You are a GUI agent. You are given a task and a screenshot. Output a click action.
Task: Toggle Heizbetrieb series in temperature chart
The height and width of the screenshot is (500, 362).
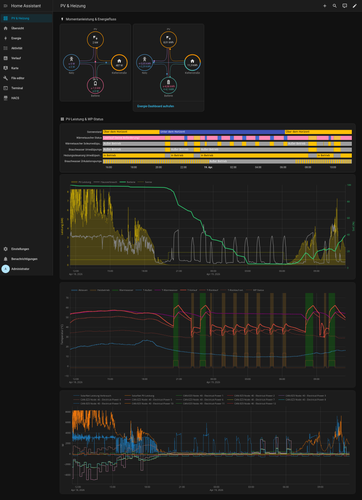tap(100, 290)
